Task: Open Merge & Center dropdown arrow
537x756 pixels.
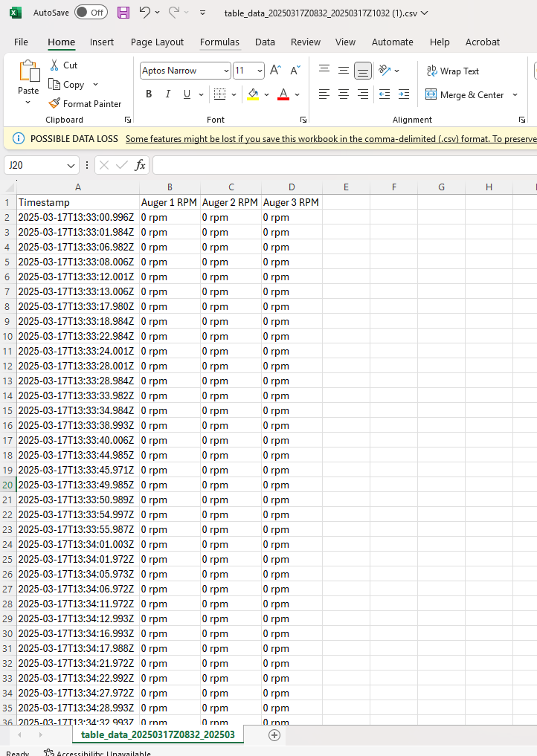Action: point(515,94)
